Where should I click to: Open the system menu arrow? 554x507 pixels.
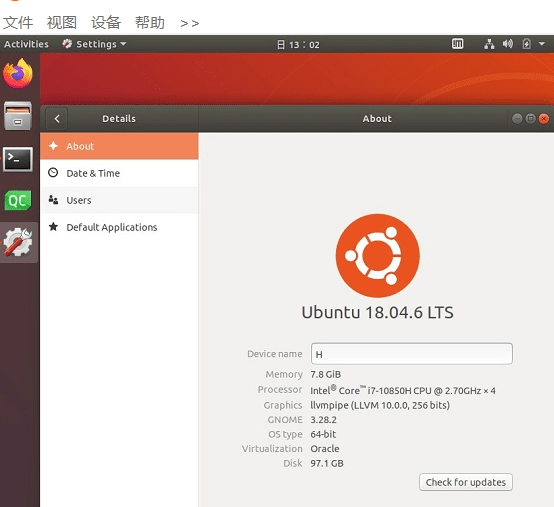click(x=542, y=44)
